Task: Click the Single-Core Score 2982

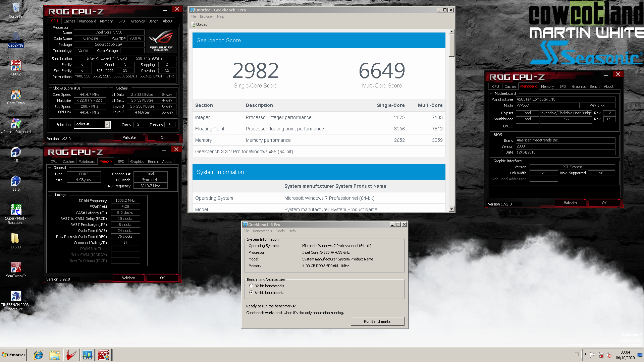Action: pyautogui.click(x=256, y=70)
